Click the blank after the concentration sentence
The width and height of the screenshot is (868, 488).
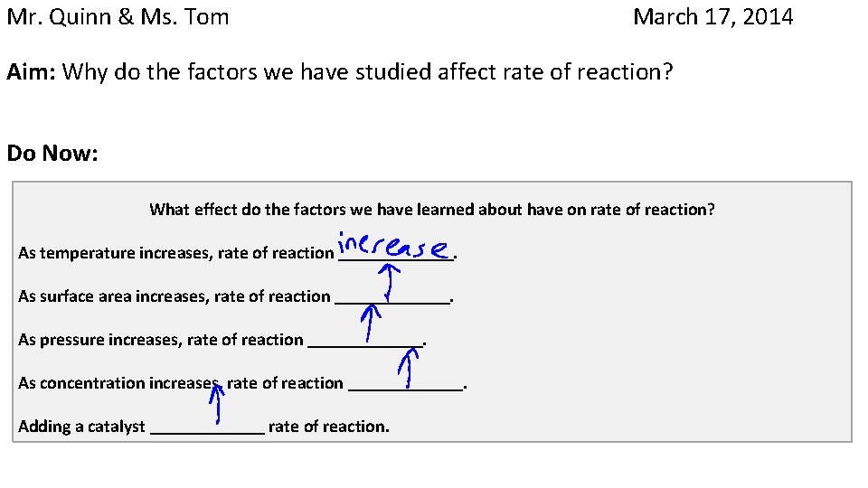(405, 389)
